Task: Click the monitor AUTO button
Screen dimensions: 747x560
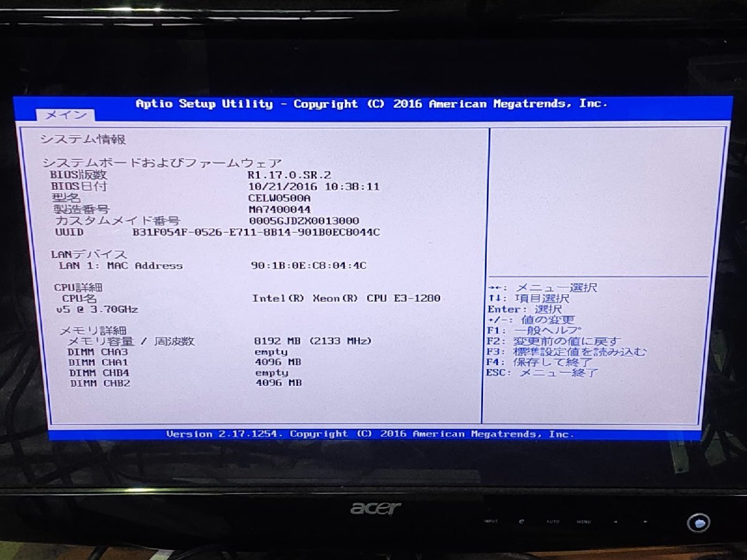Action: click(553, 521)
